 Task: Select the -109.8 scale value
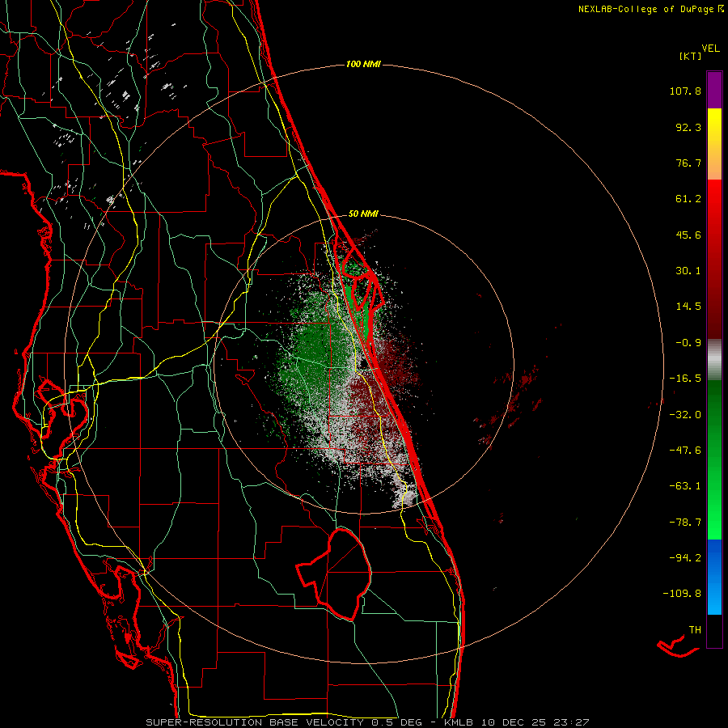click(682, 594)
